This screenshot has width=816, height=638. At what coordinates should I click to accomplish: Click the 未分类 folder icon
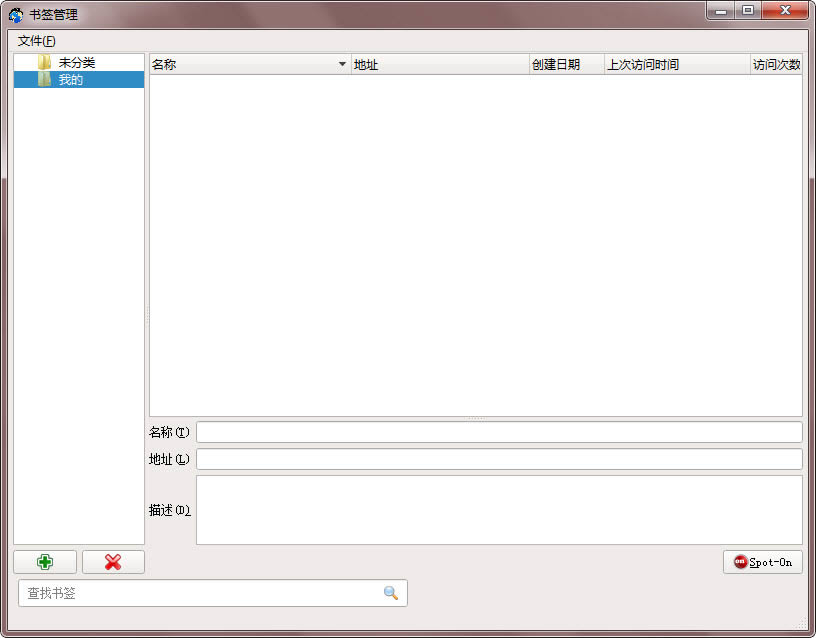pyautogui.click(x=44, y=62)
